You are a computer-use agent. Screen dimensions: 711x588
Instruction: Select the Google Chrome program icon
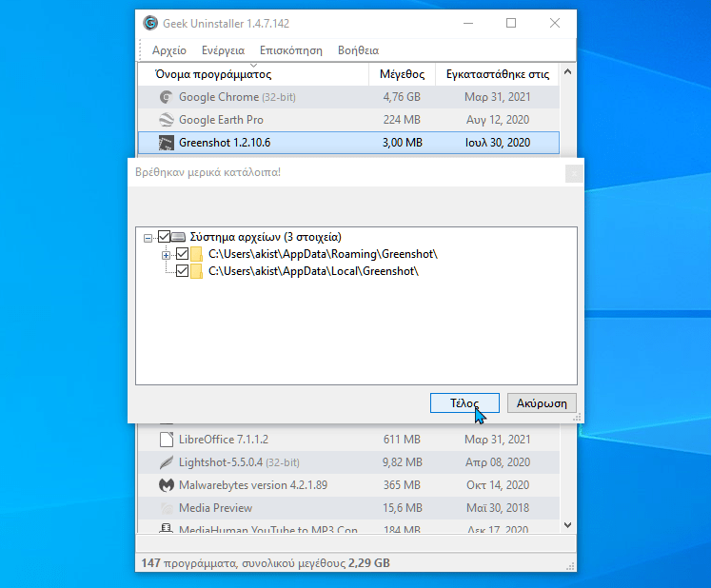167,97
